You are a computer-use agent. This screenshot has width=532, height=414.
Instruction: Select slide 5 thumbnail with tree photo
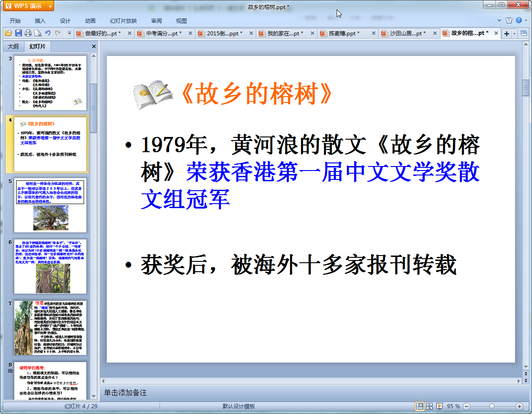[50, 205]
